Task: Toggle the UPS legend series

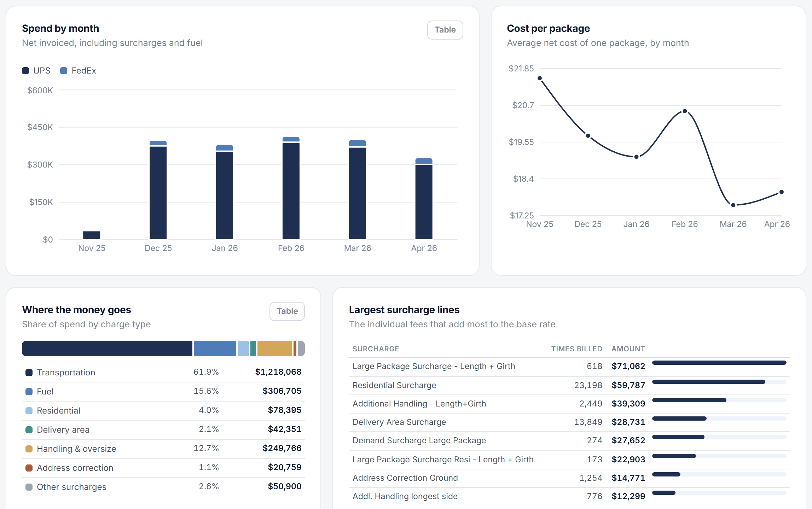Action: 36,71
